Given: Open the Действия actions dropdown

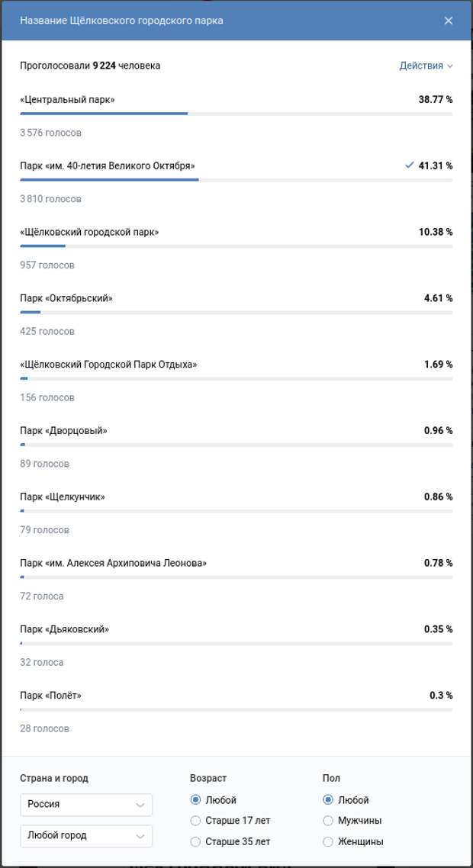Looking at the screenshot, I should click(x=426, y=66).
